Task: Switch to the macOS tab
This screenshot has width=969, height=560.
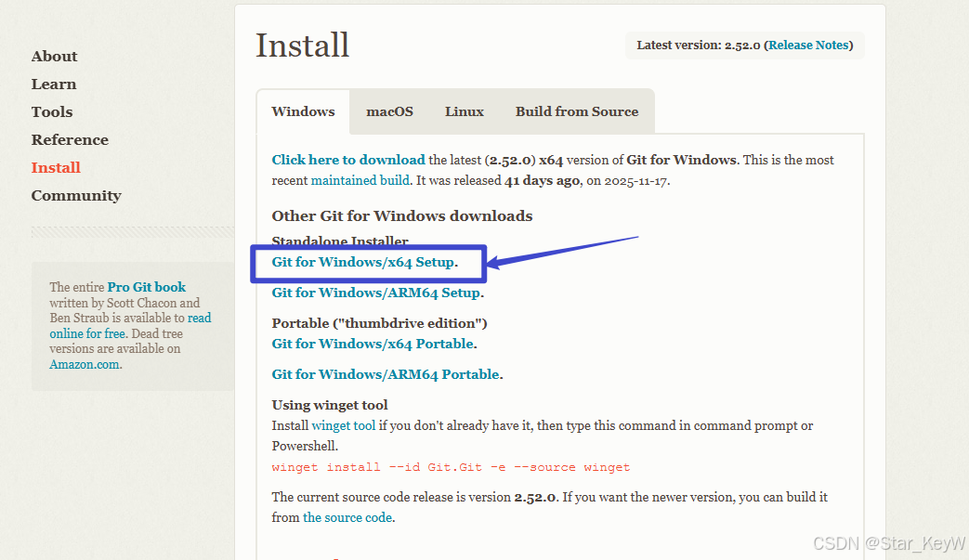Action: (x=389, y=111)
